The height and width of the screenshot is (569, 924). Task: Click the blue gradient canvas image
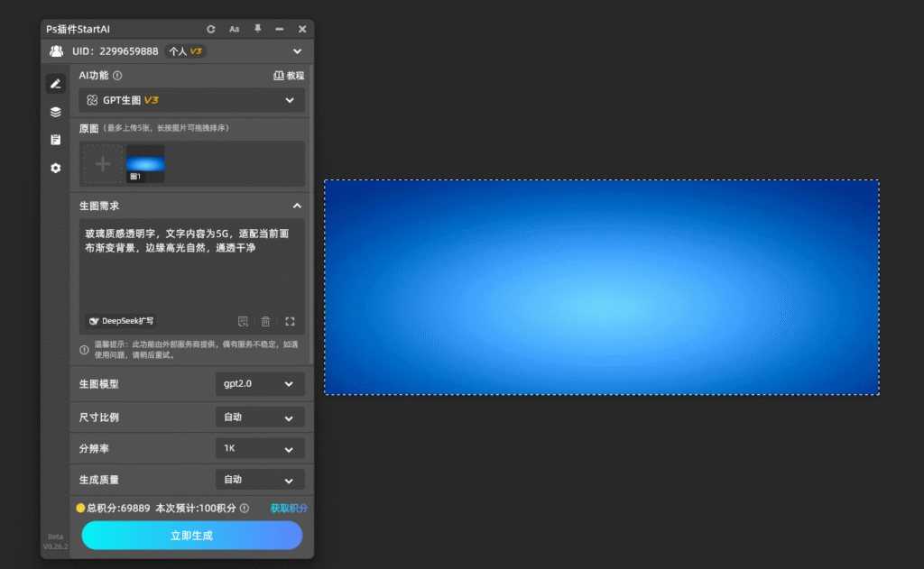coord(602,288)
